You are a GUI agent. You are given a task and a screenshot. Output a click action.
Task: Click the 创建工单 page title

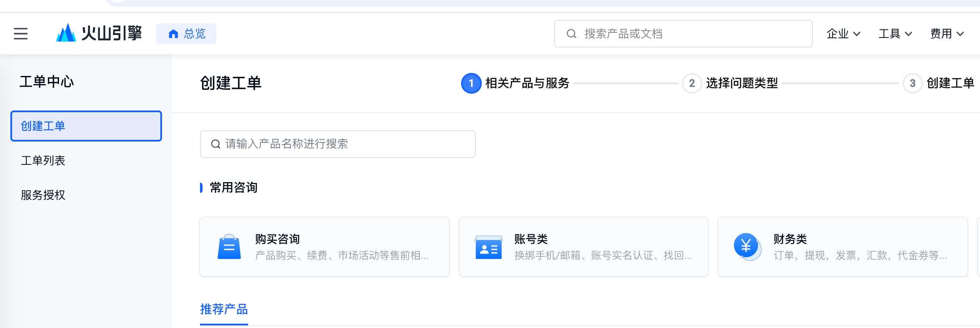click(x=231, y=83)
